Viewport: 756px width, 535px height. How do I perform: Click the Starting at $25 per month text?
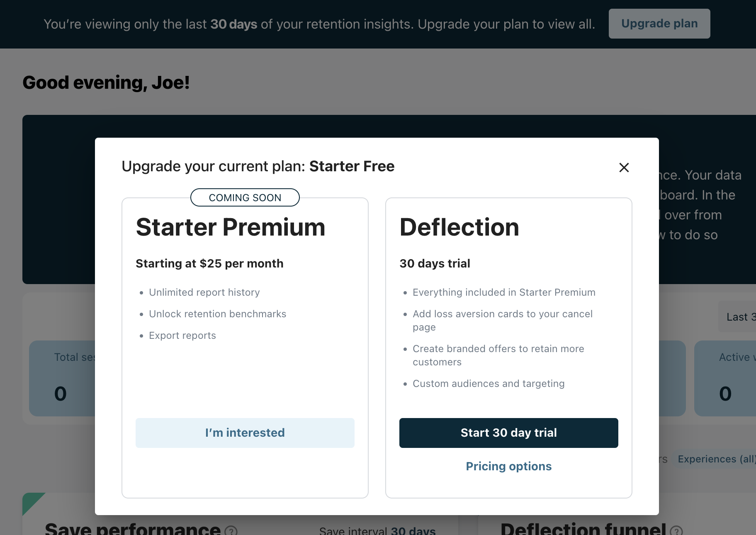pos(209,263)
